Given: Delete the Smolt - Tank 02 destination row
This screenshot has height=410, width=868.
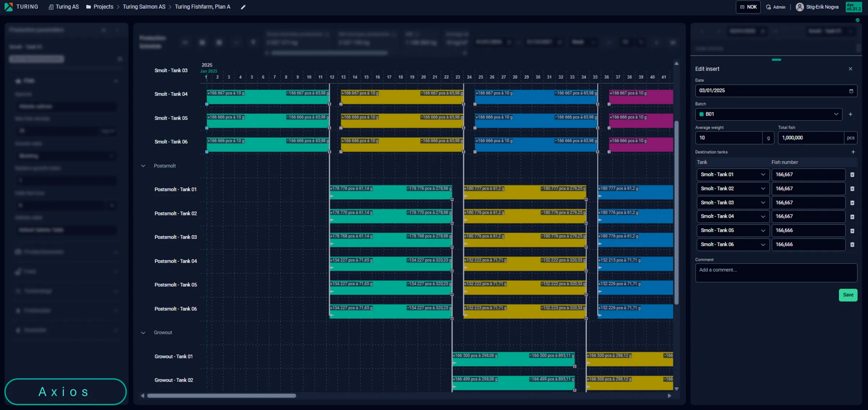Looking at the screenshot, I should [852, 189].
